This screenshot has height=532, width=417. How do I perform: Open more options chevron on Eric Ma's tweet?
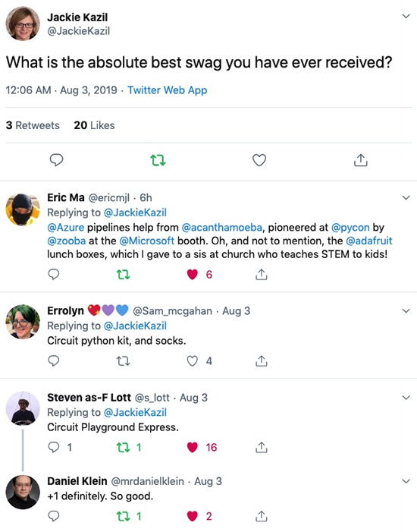click(406, 197)
